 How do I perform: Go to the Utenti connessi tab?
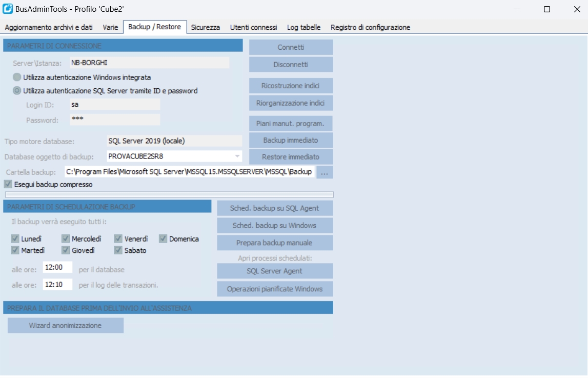tap(253, 27)
